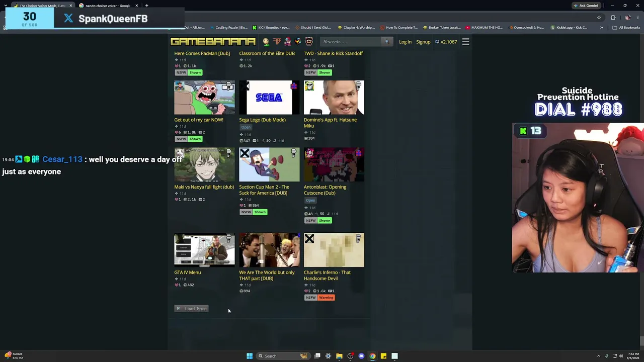Open the Team Fortress 2 game icon
Image resolution: width=644 pixels, height=362 pixels.
[277, 42]
